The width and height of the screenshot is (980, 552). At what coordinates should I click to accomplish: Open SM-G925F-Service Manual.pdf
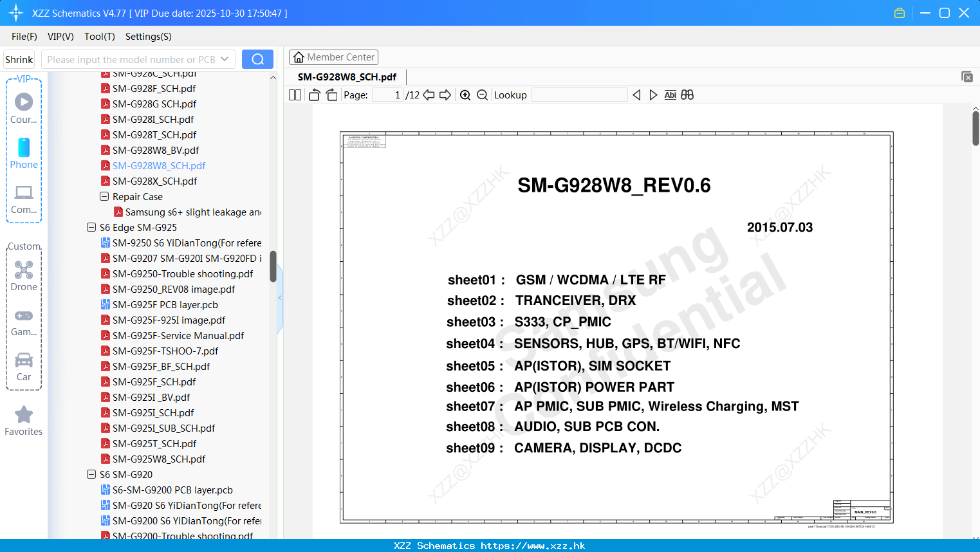pos(178,335)
